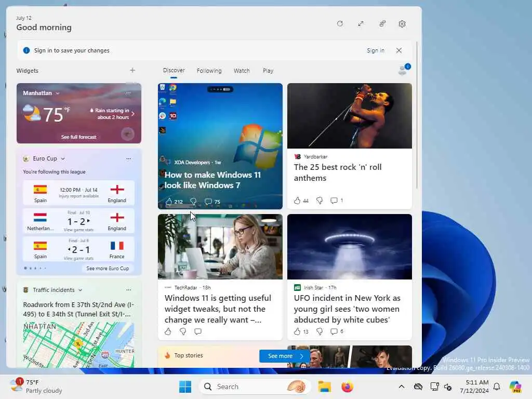Open Traffic incidents more options

[128, 290]
